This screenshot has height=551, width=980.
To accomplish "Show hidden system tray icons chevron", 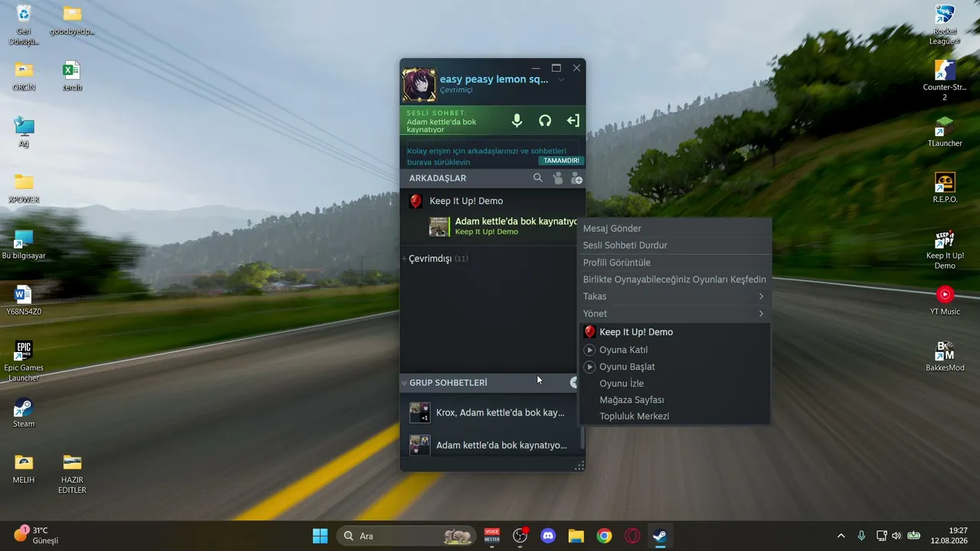I will 841,536.
